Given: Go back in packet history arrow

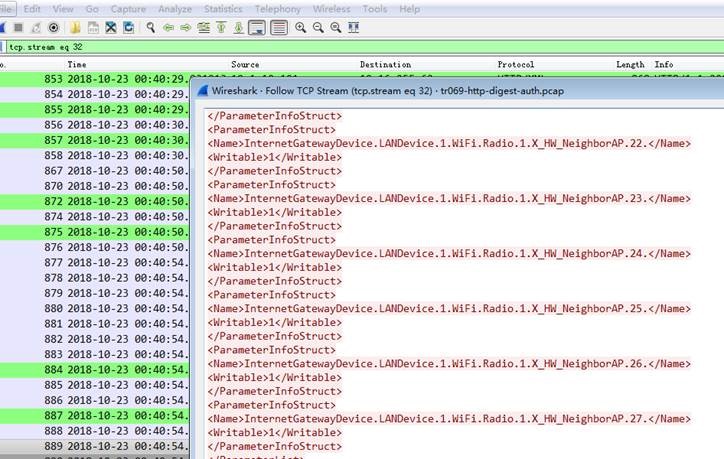Looking at the screenshot, I should (167, 27).
